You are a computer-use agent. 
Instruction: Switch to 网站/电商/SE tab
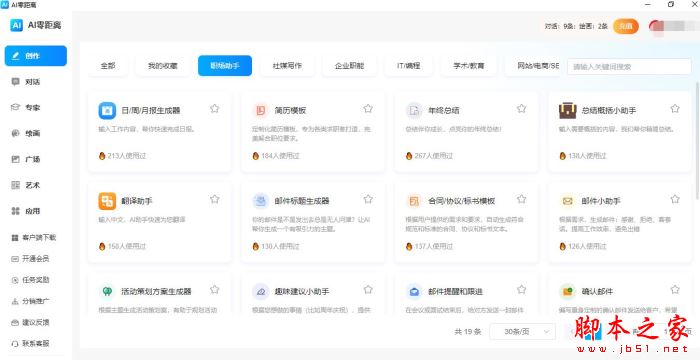point(533,66)
